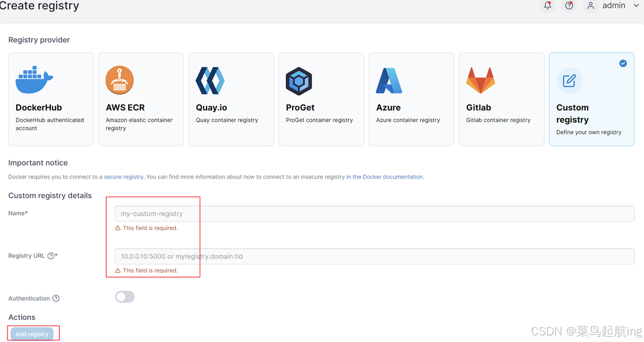Click Registry URL's 'This field is required' message

(x=150, y=271)
